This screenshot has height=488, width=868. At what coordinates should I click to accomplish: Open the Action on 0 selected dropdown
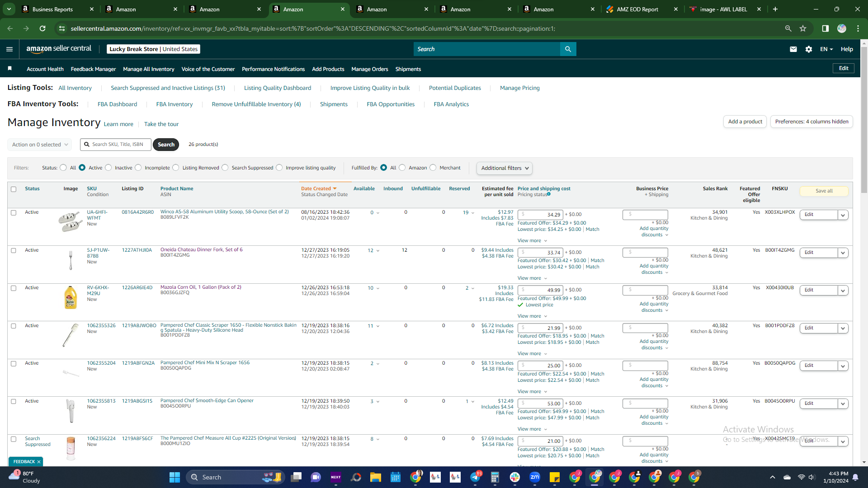40,145
